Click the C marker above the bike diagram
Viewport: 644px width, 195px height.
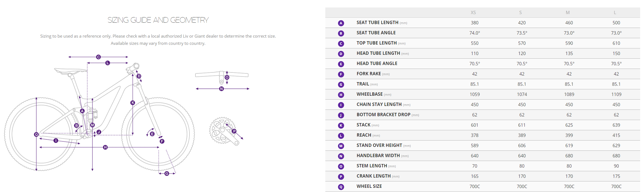tap(98, 57)
